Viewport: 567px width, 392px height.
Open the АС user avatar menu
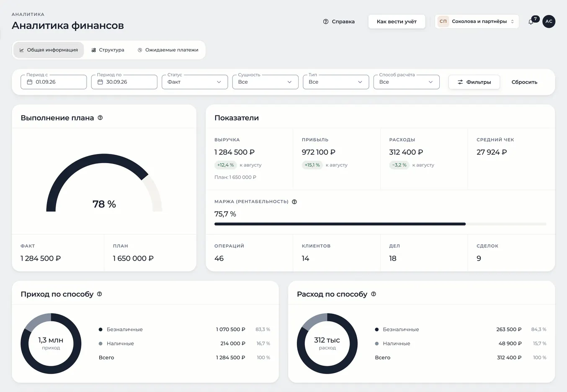549,21
